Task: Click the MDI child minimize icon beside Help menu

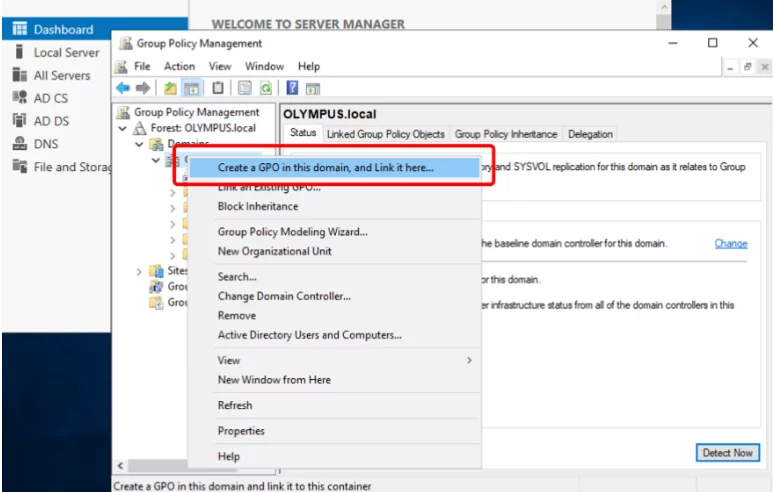Action: pyautogui.click(x=730, y=67)
